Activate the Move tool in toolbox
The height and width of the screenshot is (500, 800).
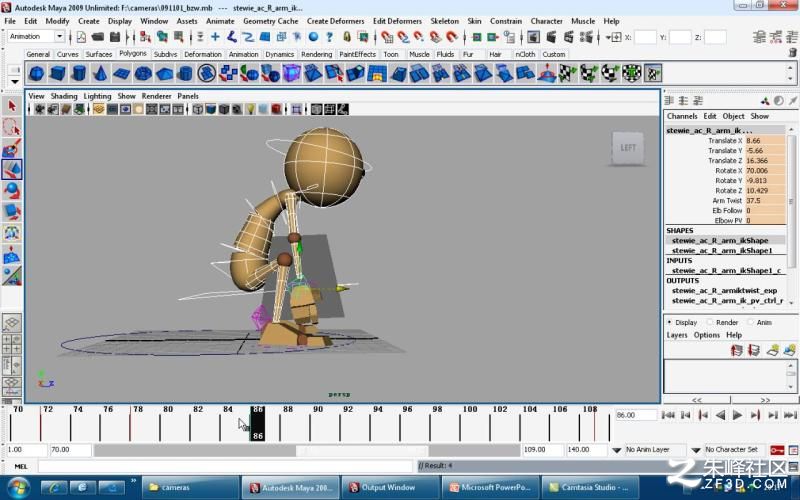point(12,169)
